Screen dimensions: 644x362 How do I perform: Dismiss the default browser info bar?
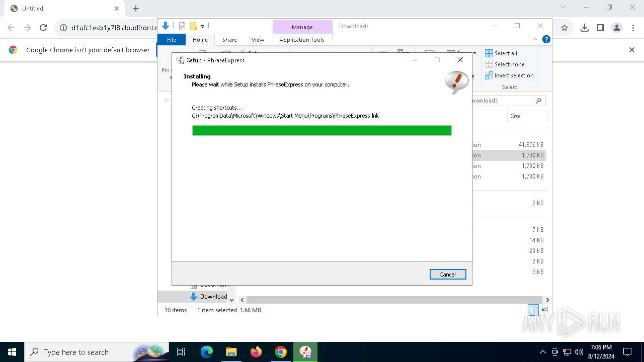pos(632,50)
